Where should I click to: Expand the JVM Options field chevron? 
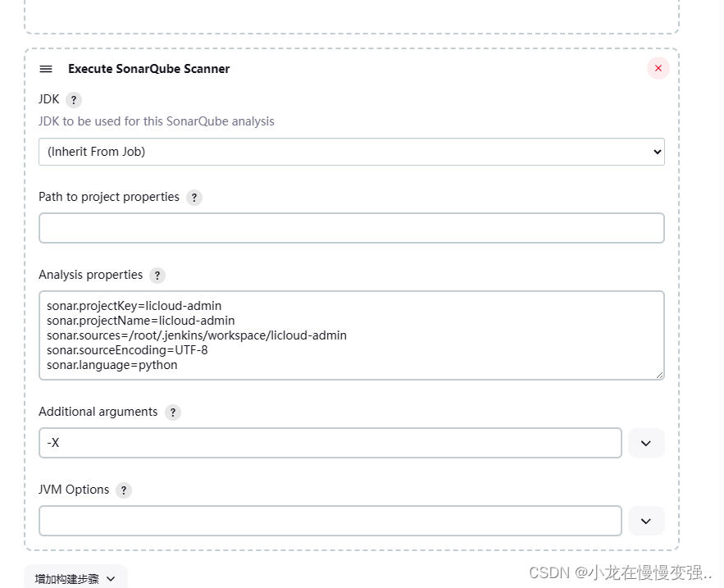646,521
